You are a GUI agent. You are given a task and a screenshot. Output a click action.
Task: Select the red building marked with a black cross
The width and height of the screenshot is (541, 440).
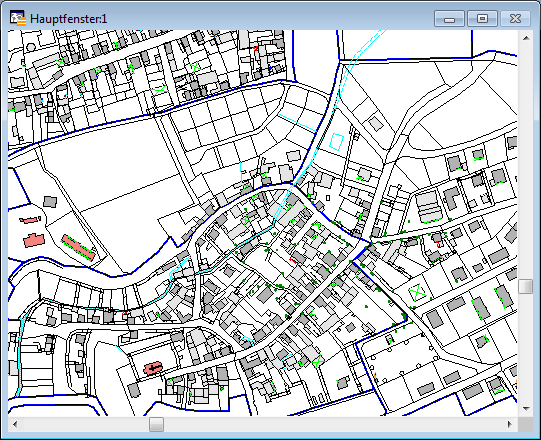pyautogui.click(x=152, y=368)
